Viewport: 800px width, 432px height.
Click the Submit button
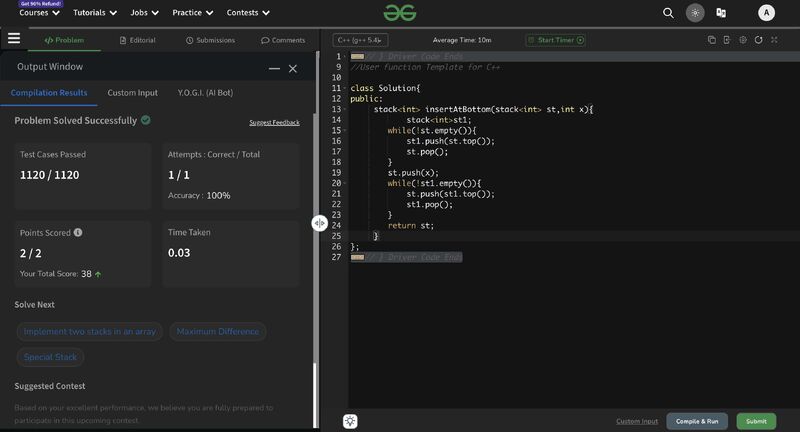pyautogui.click(x=756, y=421)
